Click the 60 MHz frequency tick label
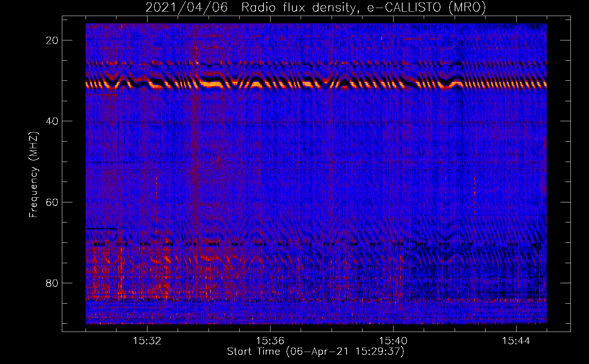The height and width of the screenshot is (364, 589). [52, 202]
